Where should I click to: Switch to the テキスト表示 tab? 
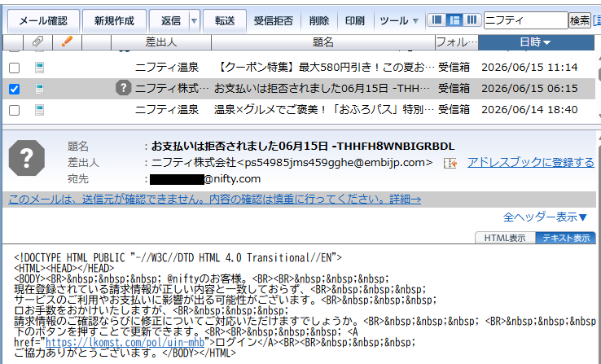(566, 238)
